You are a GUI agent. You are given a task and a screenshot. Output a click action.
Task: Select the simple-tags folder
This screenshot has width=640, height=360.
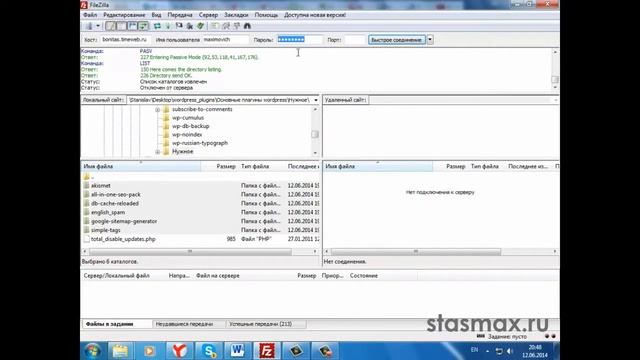click(x=105, y=231)
